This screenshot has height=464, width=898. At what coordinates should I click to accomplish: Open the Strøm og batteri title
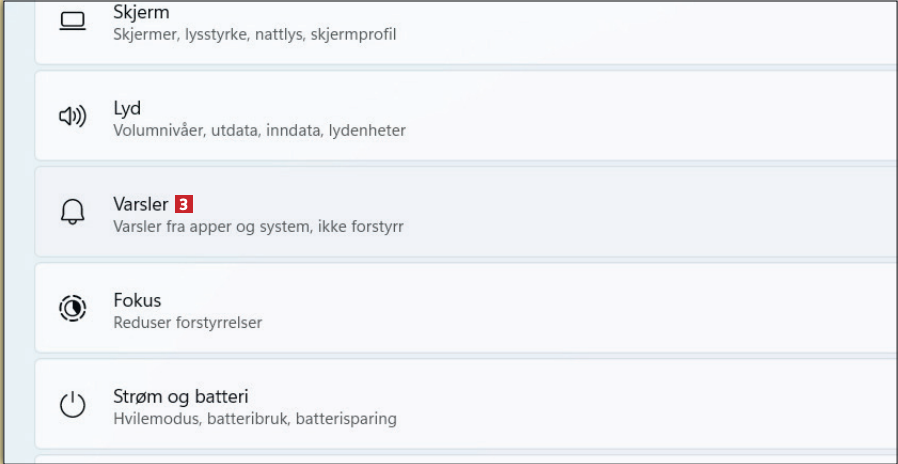[x=181, y=396]
